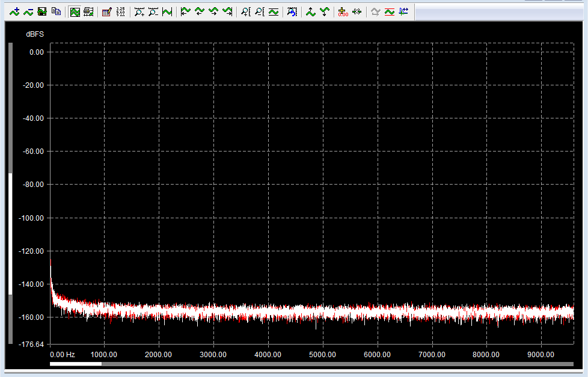This screenshot has height=377, width=588.
Task: Click scroll trace left icon
Action: 200,12
